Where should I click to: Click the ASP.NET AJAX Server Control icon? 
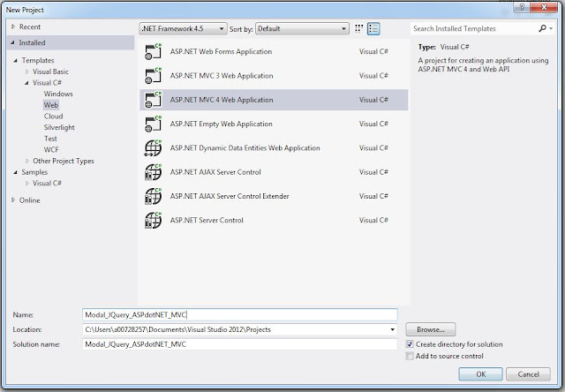click(x=153, y=172)
